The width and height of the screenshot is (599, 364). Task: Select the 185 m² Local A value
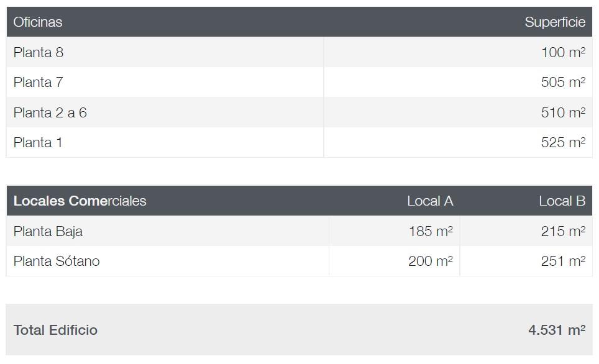tap(431, 231)
